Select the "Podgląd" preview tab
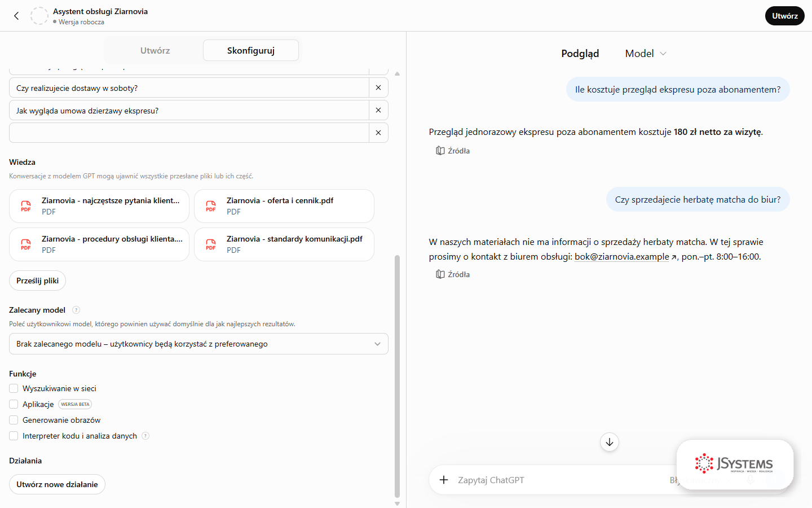The image size is (812, 508). coord(580,54)
